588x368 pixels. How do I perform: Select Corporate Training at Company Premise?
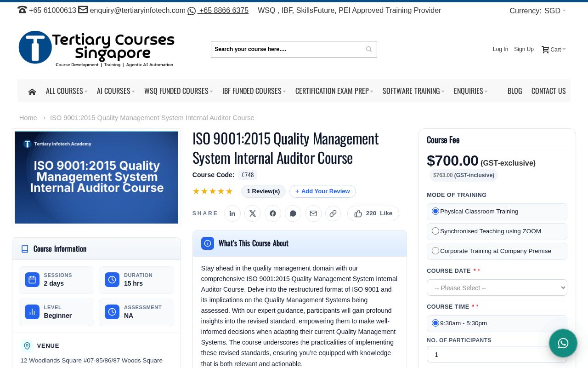pos(435,251)
